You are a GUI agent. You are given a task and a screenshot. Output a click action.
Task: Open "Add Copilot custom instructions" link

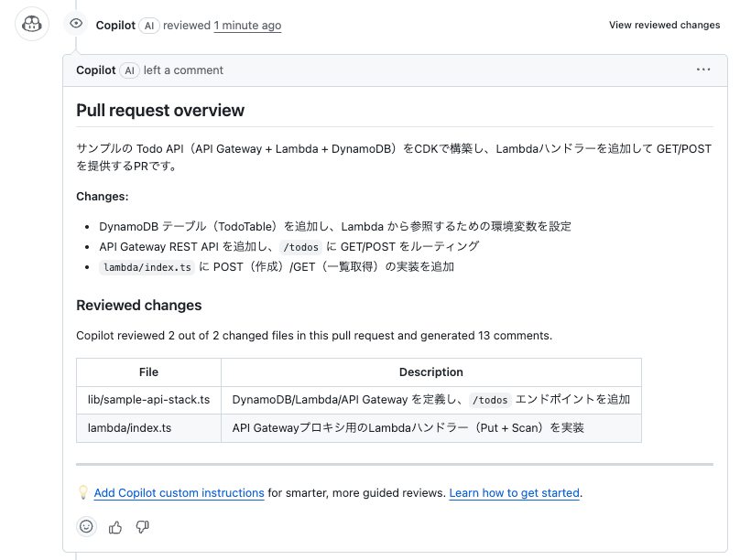tap(179, 493)
